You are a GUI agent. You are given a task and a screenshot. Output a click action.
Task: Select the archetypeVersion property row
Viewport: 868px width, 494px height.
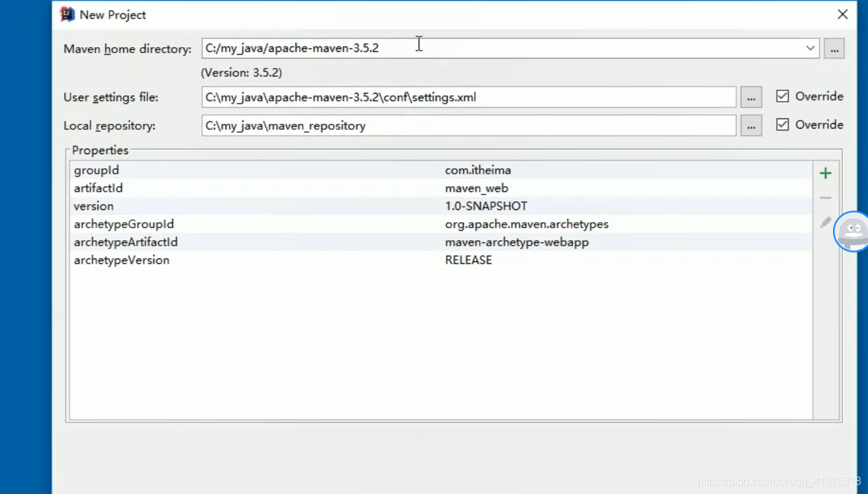click(441, 260)
